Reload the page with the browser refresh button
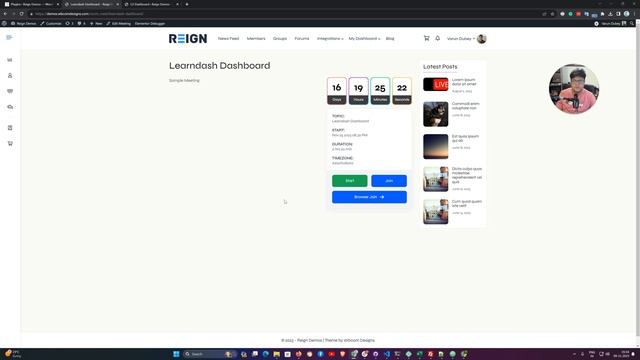The height and width of the screenshot is (360, 640). pos(22,14)
